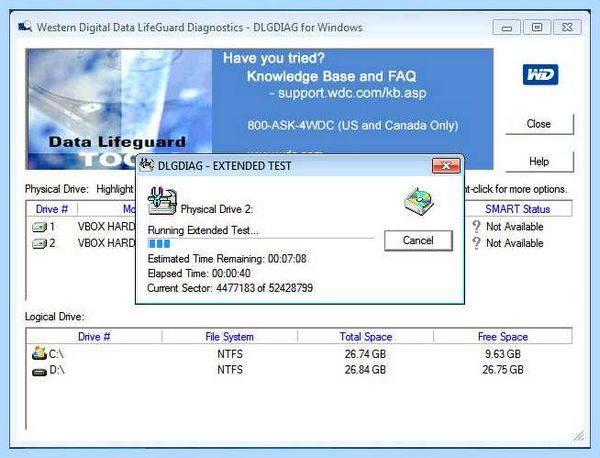Screen dimensions: 600x458
Task: Click the Current Sector text
Action: [230, 288]
